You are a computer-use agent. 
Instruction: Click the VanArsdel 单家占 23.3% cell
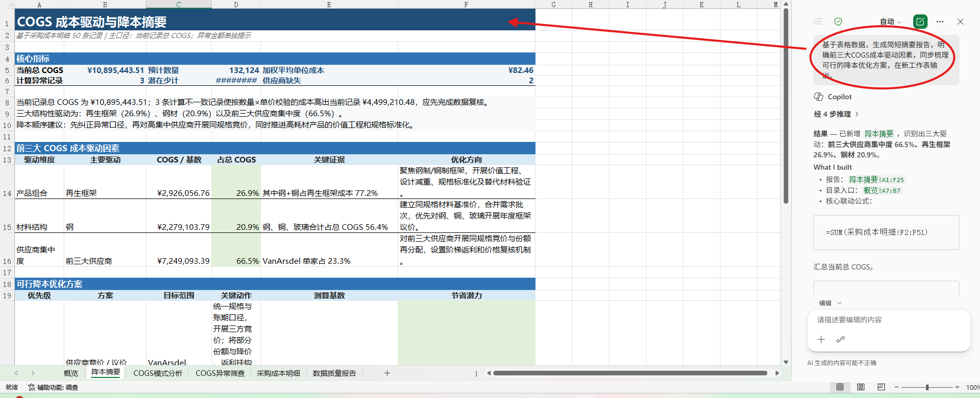tap(329, 250)
